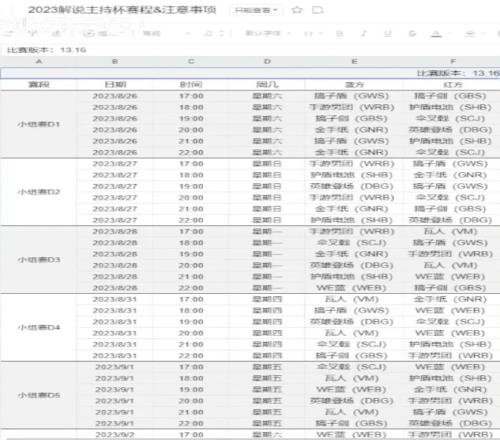Image resolution: width=500 pixels, height=440 pixels.
Task: Toggle underline with the U button
Action: (388, 33)
